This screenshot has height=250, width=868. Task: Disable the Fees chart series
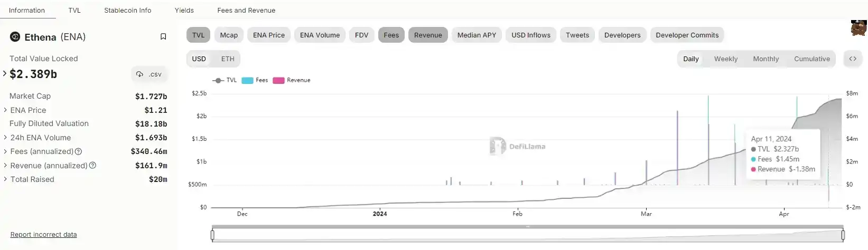(x=391, y=35)
